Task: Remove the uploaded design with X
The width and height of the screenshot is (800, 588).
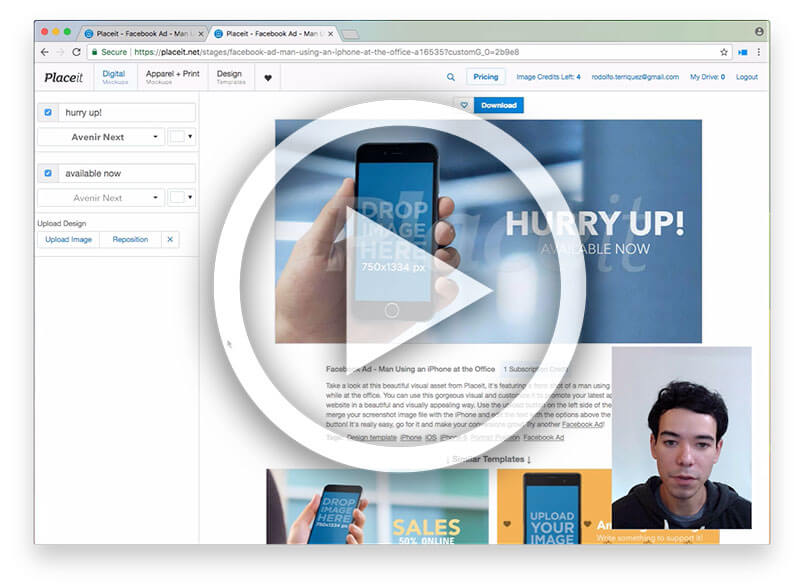Action: 170,239
